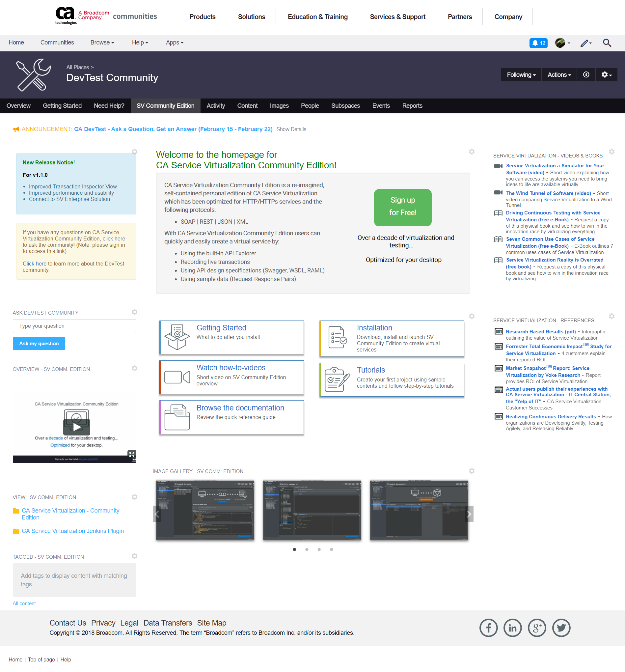Go to previous gallery images arrow
This screenshot has height=672, width=625.
click(157, 514)
